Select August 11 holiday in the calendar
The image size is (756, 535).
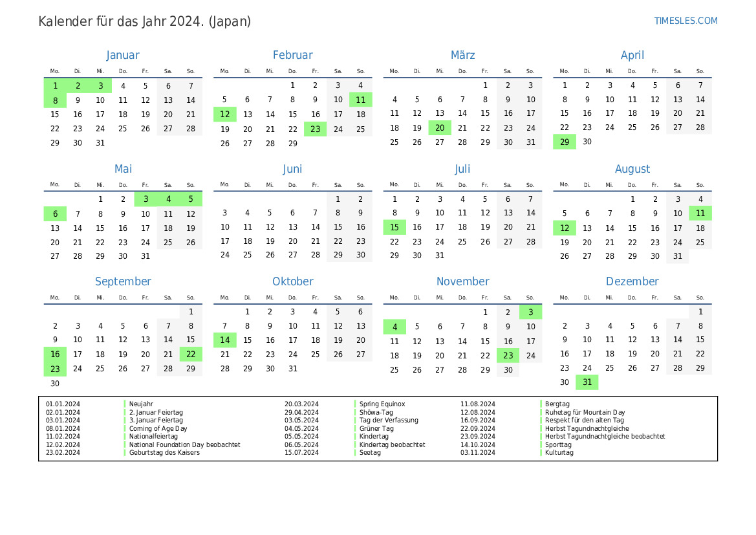coord(700,213)
